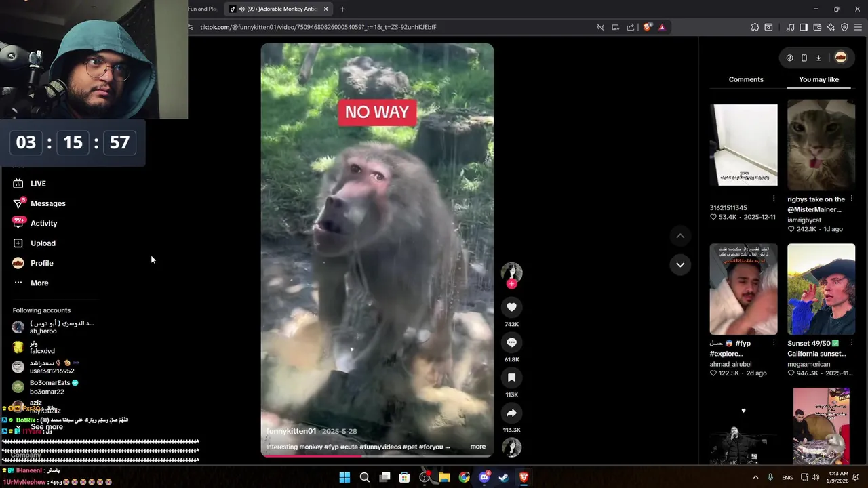This screenshot has width=868, height=488.
Task: Open options for the iamrigbycat video
Action: (851, 199)
